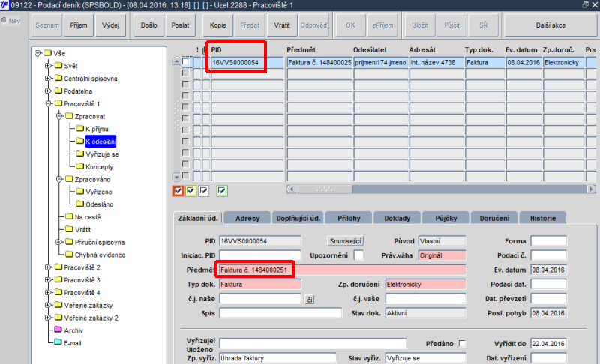Expand the Centrální spisovna node
This screenshot has height=364, width=600.
[48, 79]
